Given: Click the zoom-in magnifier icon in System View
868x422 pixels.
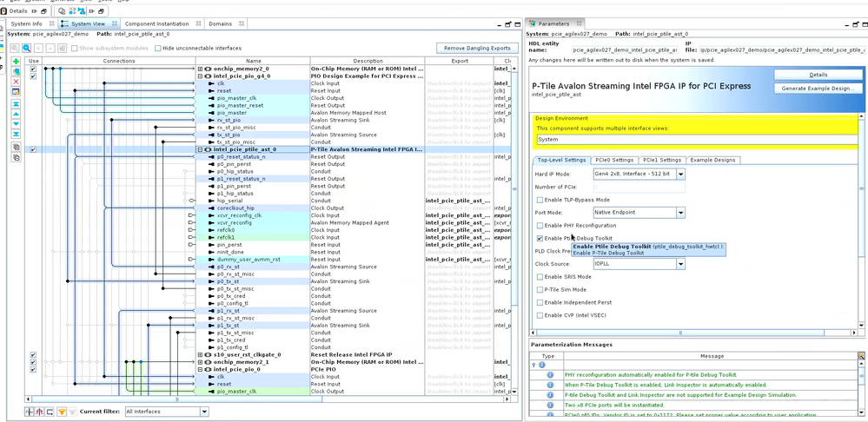Looking at the screenshot, I should click(x=27, y=48).
